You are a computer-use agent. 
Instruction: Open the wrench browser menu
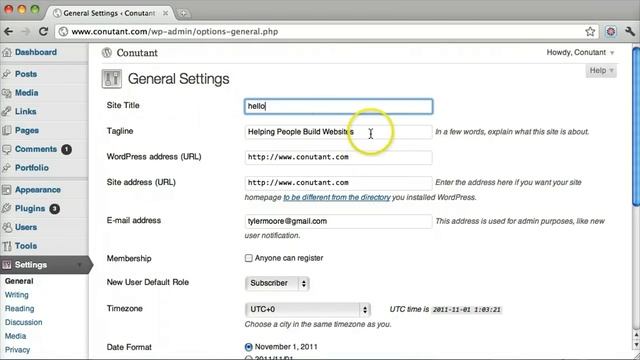click(630, 31)
